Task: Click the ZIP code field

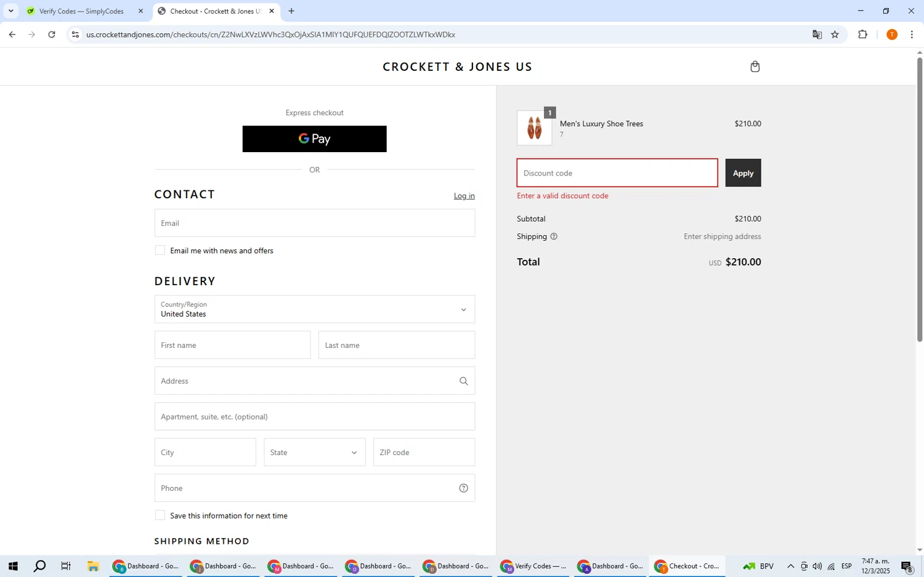Action: pyautogui.click(x=424, y=453)
